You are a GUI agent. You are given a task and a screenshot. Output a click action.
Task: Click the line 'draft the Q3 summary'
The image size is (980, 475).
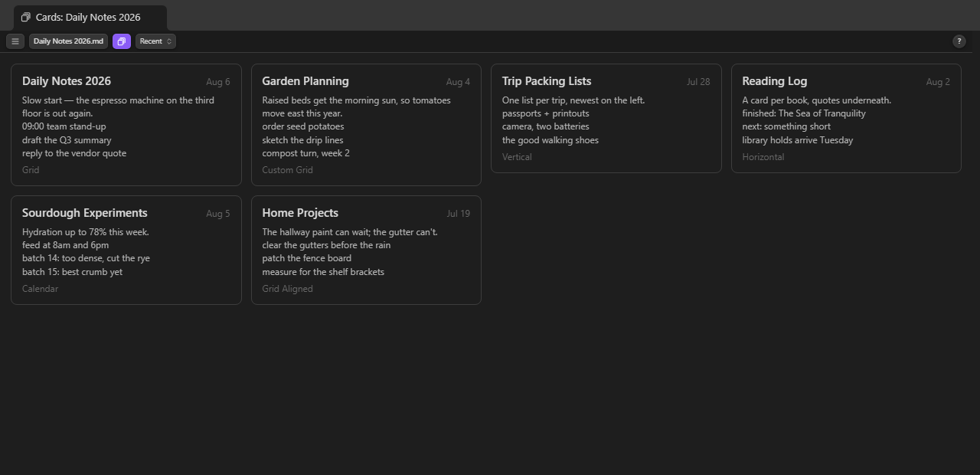pos(67,140)
